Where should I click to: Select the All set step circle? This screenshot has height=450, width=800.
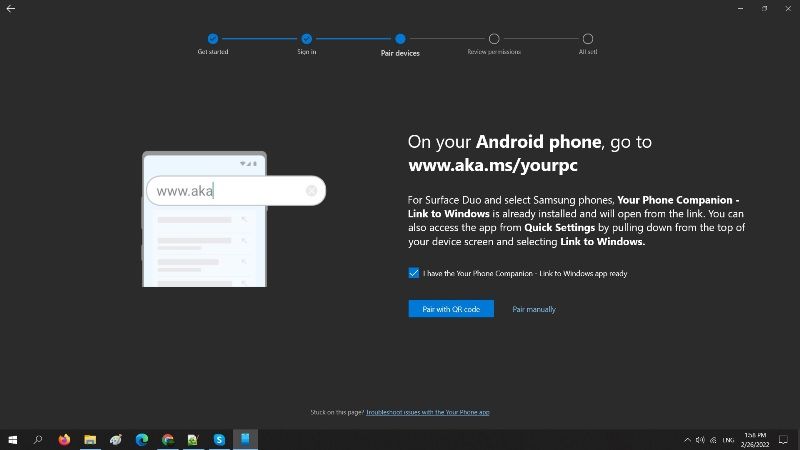coord(588,39)
